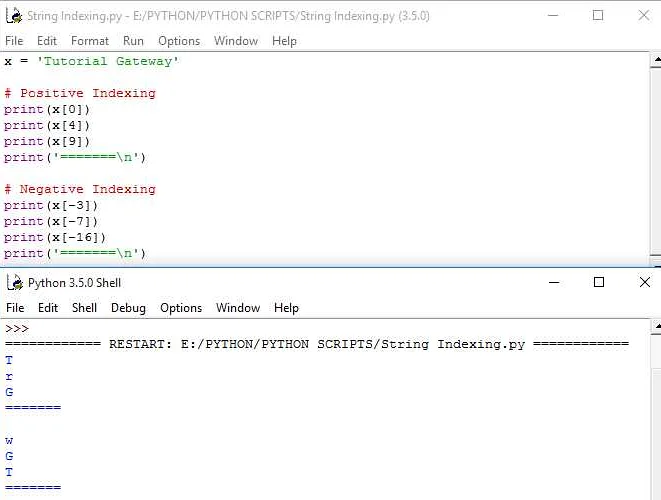This screenshot has width=661, height=500.
Task: Click the String Indexing.py title bar icon
Action: (x=12, y=15)
